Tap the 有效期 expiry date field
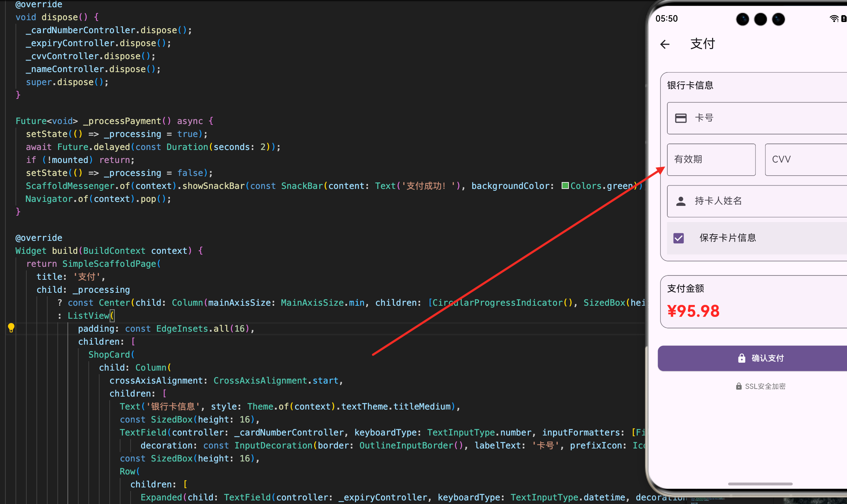Viewport: 847px width, 504px height. (x=711, y=160)
